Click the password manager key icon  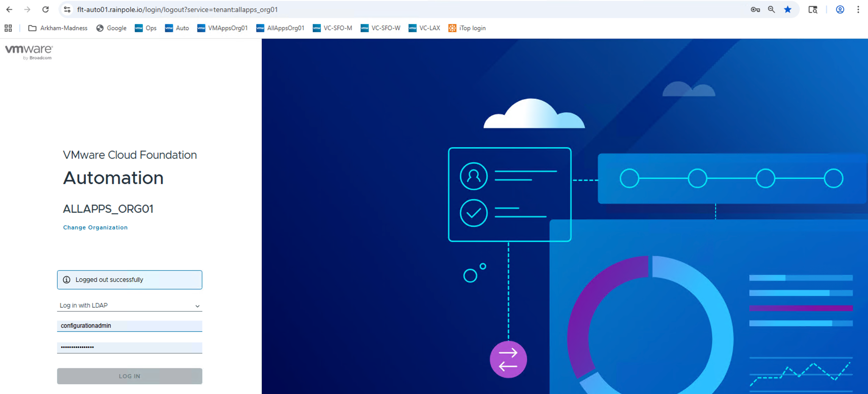(755, 9)
